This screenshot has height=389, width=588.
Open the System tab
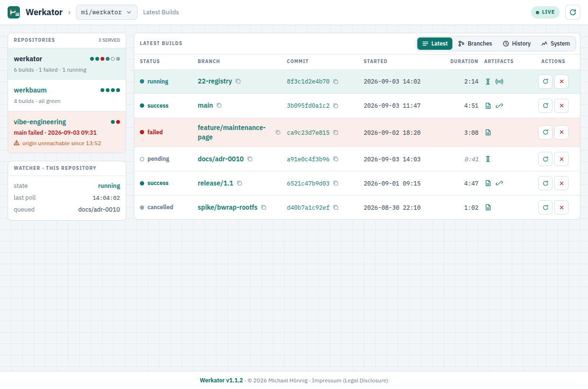point(555,44)
